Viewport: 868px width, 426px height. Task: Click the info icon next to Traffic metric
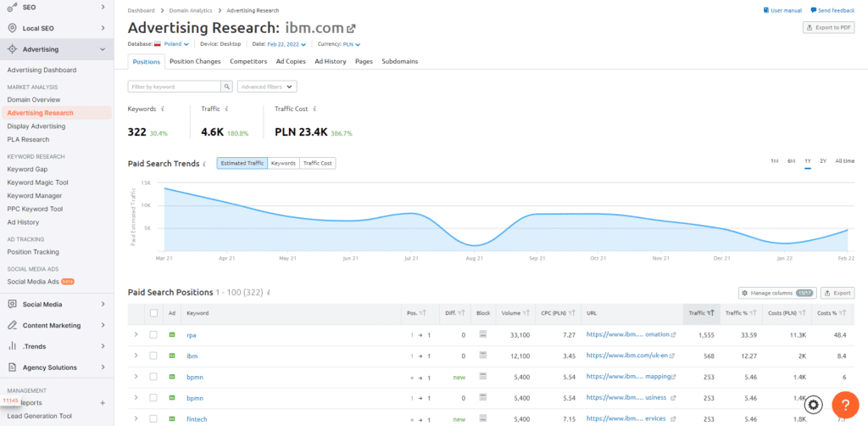point(227,109)
